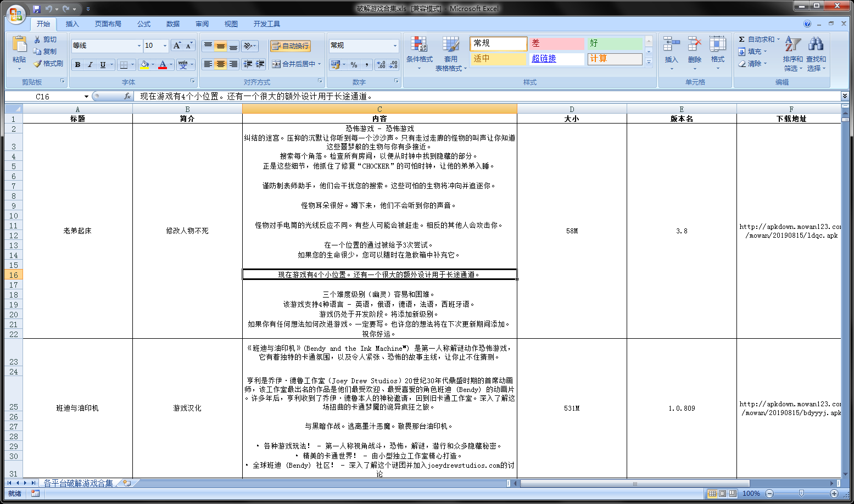The image size is (854, 504).
Task: Expand Merge and Center options arrow
Action: 319,64
